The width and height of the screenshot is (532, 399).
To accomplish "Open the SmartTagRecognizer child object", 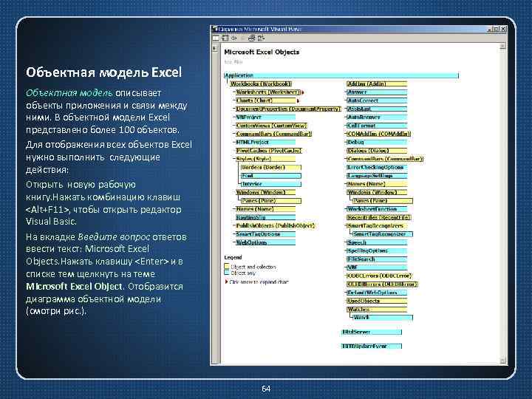I will [x=383, y=234].
